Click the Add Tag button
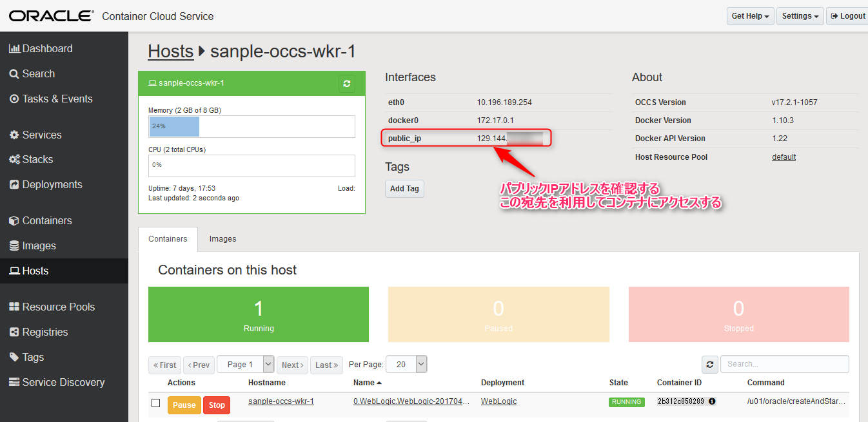The height and width of the screenshot is (422, 868). (404, 189)
